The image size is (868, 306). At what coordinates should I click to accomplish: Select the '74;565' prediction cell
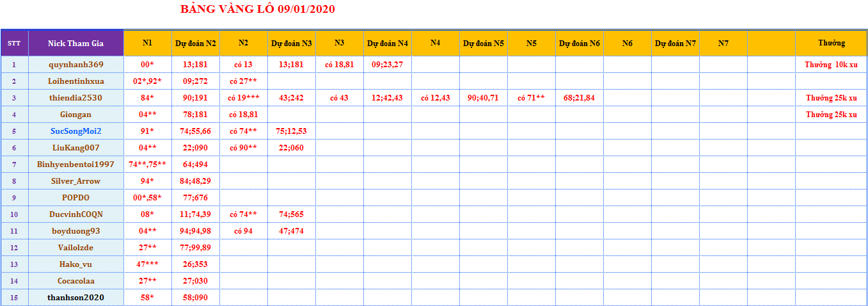click(292, 214)
